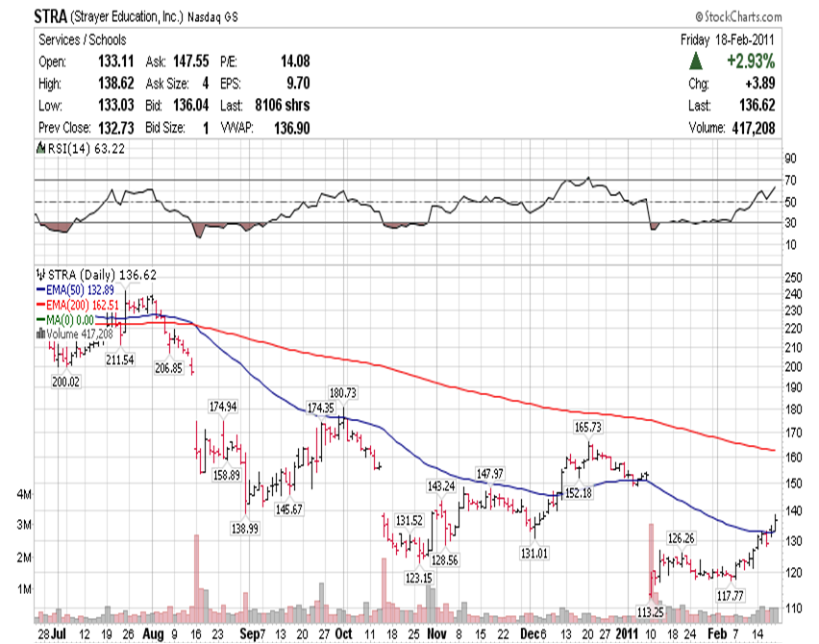Click the 123.15 price low label
Viewport: 819px width, 644px height.
pos(419,578)
